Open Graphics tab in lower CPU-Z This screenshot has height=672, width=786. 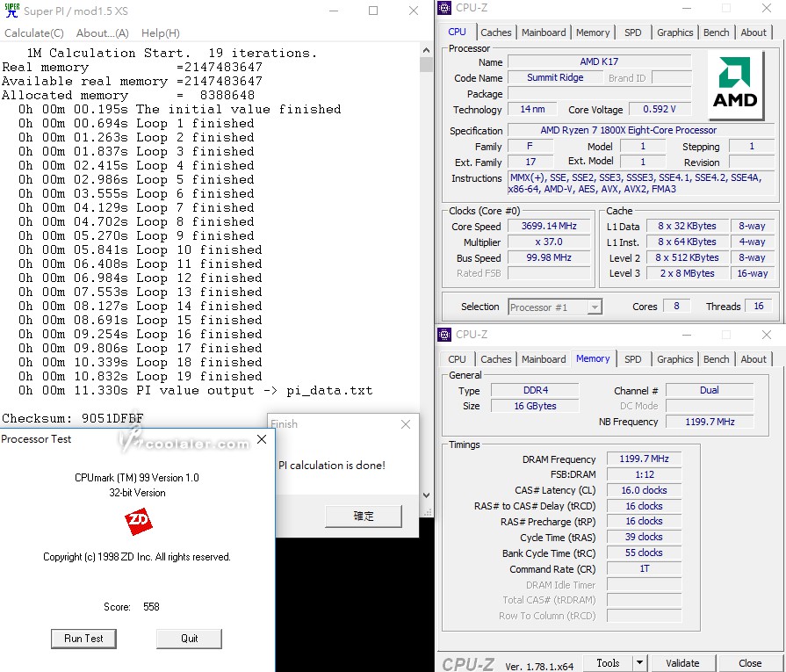point(674,359)
